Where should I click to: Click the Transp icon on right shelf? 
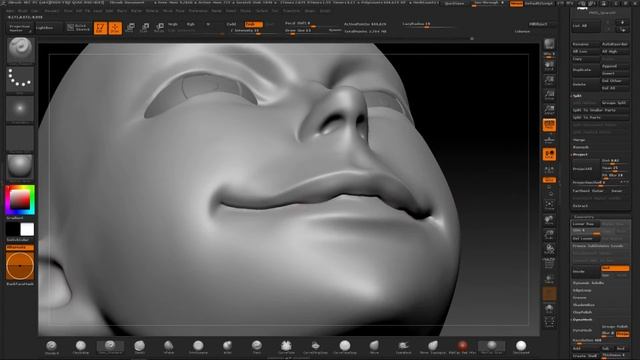[549, 279]
